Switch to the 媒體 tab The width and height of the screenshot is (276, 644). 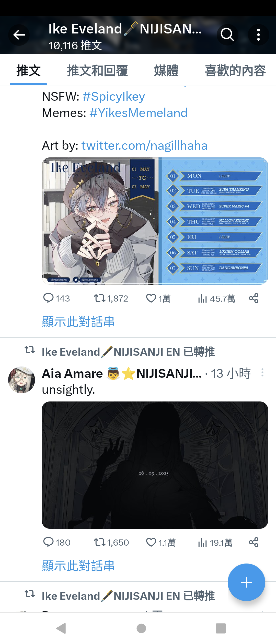click(x=166, y=71)
